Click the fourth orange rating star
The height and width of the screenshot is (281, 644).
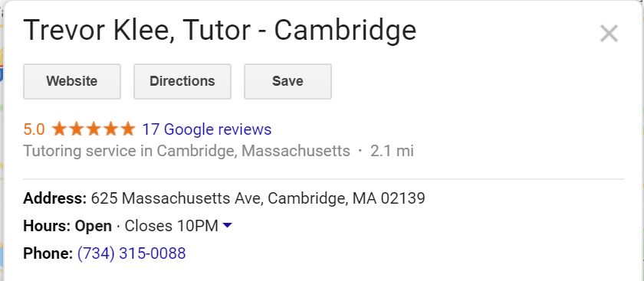point(111,129)
